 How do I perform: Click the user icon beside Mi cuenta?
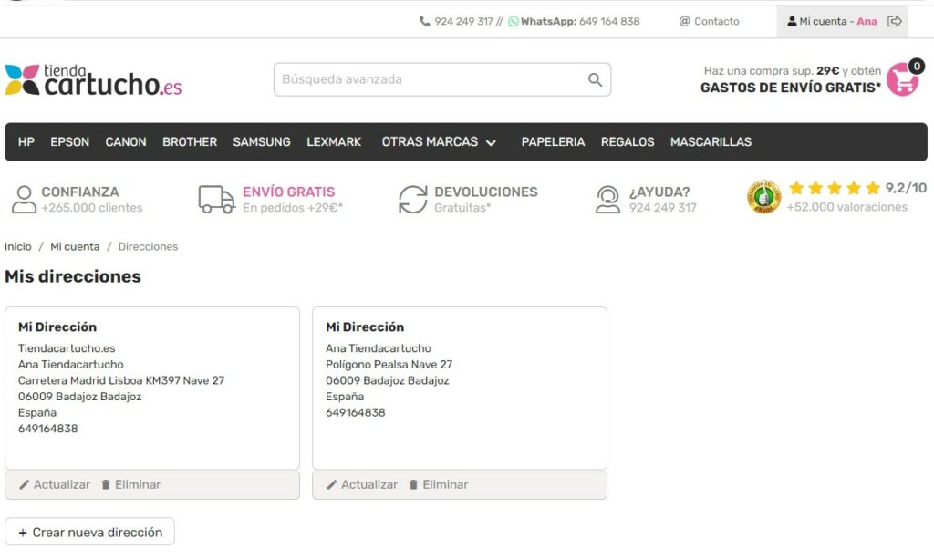[792, 22]
